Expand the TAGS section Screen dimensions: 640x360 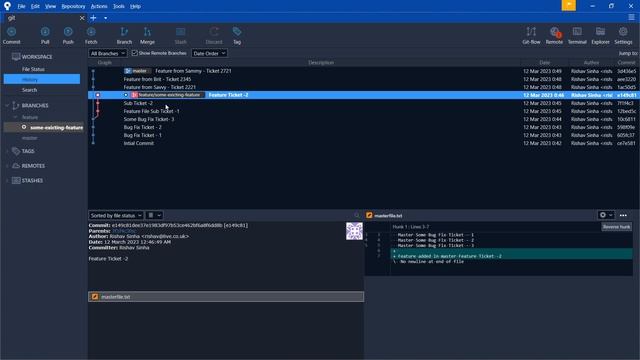(x=7, y=151)
